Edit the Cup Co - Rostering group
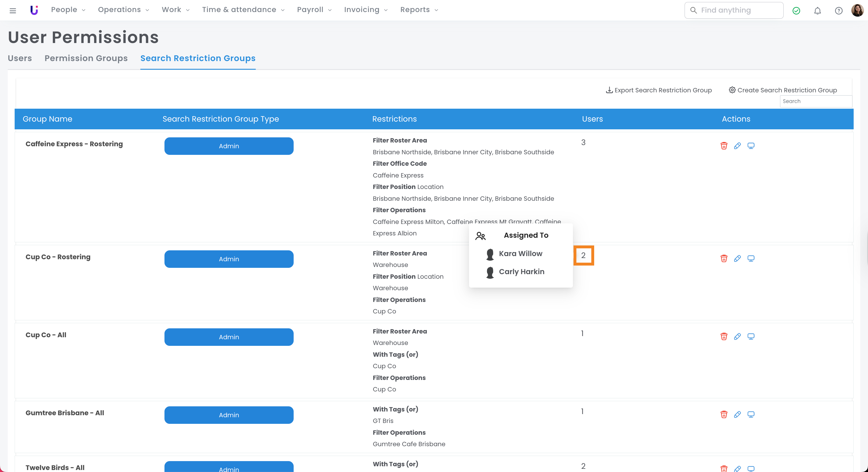The image size is (868, 472). click(x=737, y=259)
